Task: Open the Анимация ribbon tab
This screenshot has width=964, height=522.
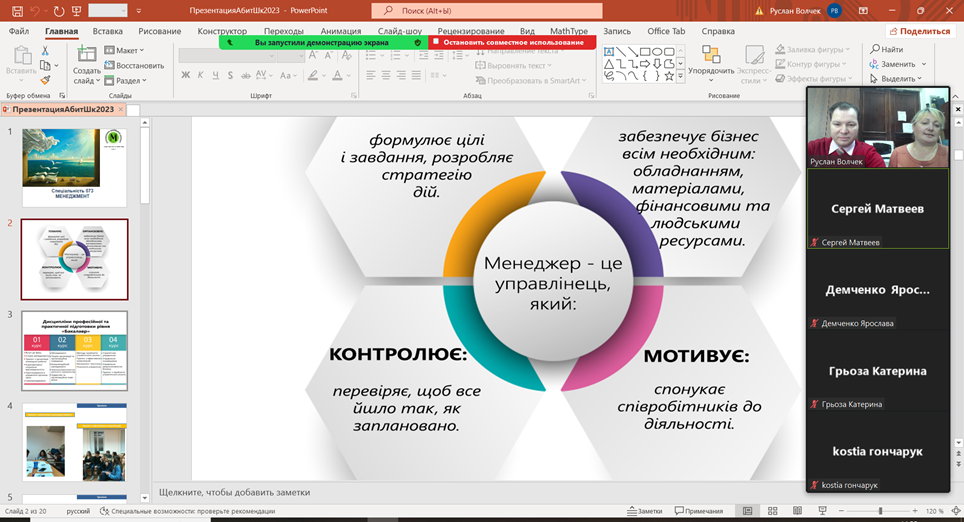Action: pos(342,31)
